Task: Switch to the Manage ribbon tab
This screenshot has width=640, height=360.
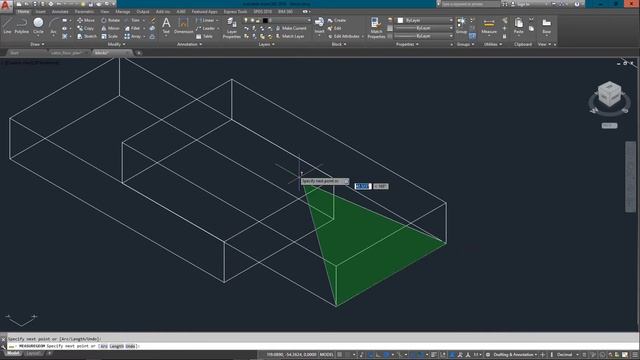Action: [x=122, y=11]
